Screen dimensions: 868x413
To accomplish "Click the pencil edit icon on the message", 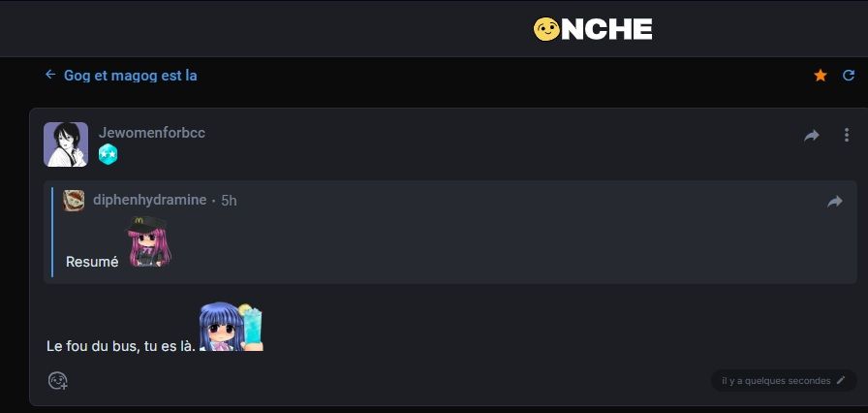I will [841, 381].
